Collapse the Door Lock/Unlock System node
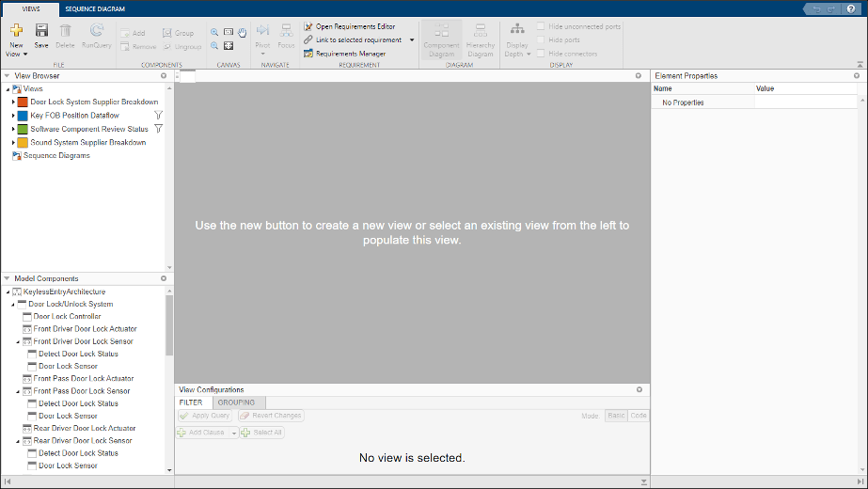Image resolution: width=868 pixels, height=489 pixels. (x=13, y=304)
